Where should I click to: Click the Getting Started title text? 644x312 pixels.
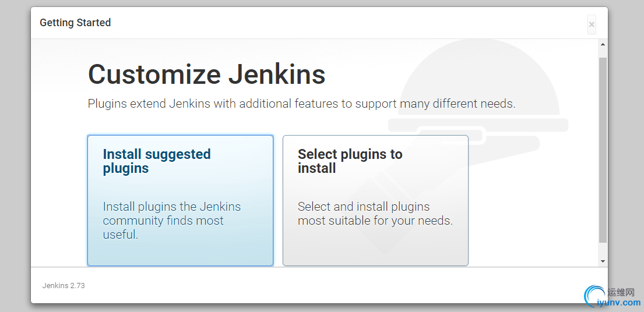coord(75,23)
